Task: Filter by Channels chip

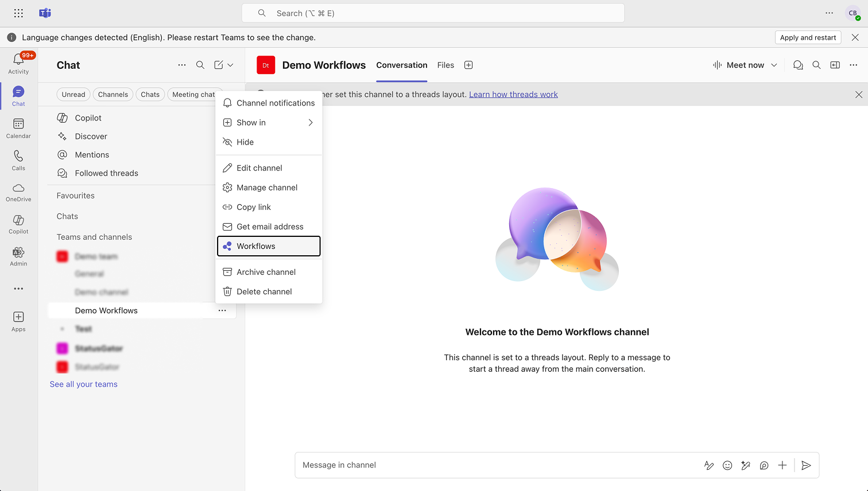Action: tap(113, 95)
